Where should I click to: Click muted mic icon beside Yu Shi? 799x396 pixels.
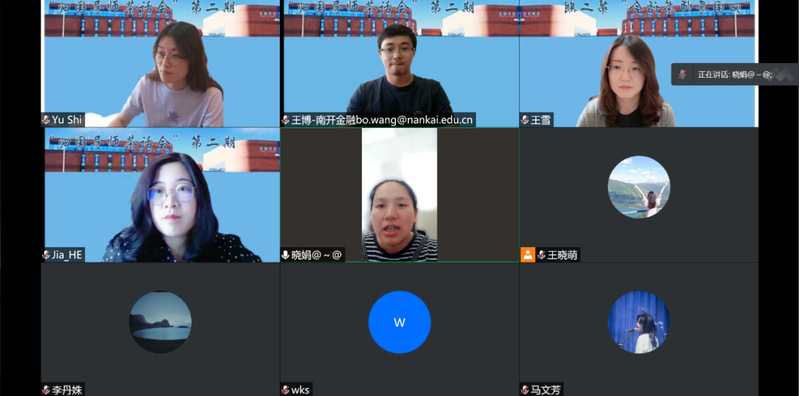pos(46,120)
